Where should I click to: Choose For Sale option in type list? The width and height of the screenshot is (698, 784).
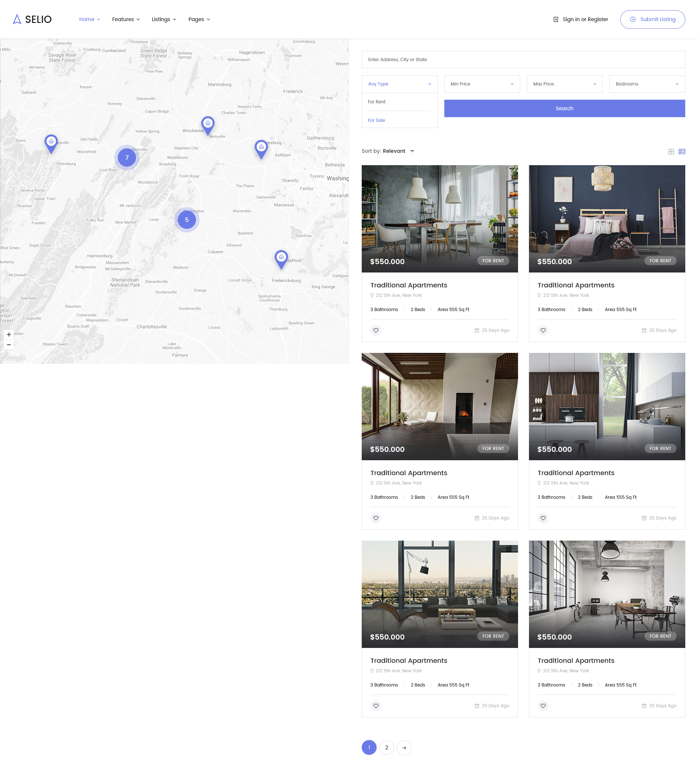coord(376,120)
